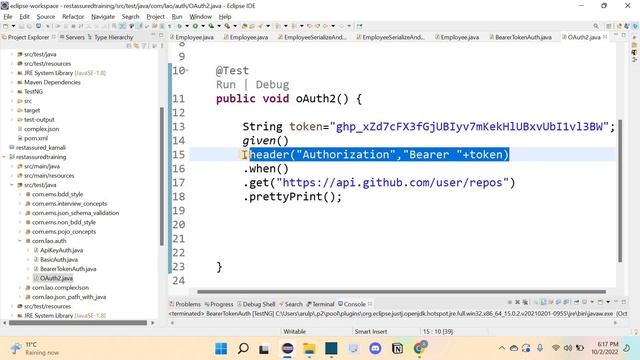
Task: Click the Debug bug toolbar icon
Action: (180, 26)
